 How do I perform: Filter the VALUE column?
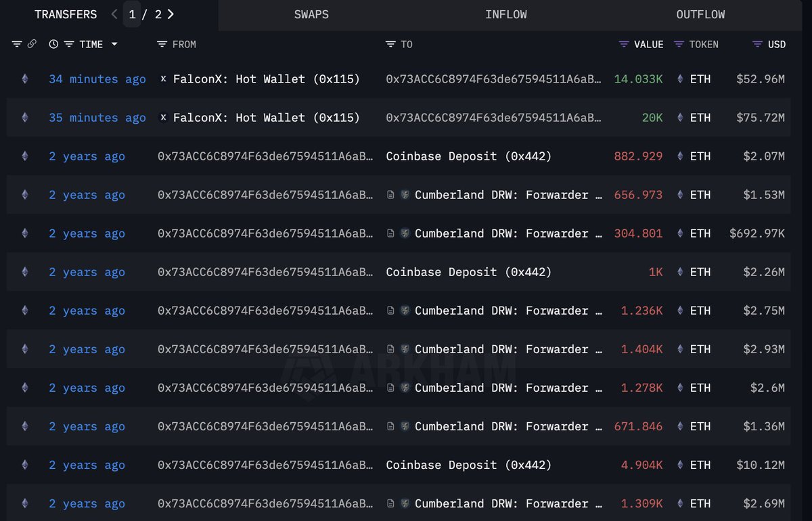coord(624,44)
